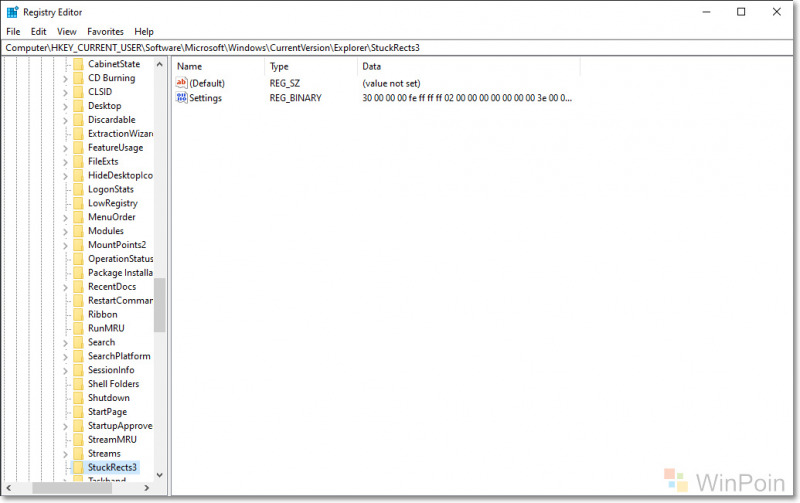Viewport: 800px width, 503px height.
Task: Click the tree scroll down arrow
Action: tap(159, 475)
